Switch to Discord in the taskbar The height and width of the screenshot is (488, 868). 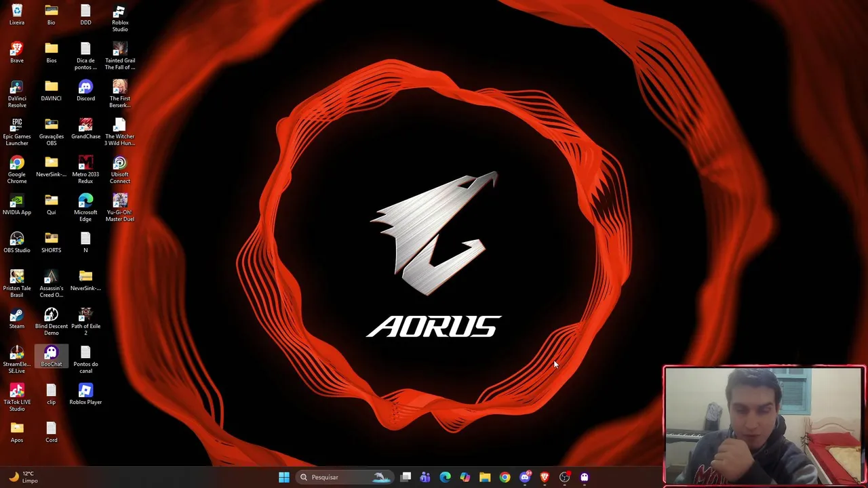[525, 477]
